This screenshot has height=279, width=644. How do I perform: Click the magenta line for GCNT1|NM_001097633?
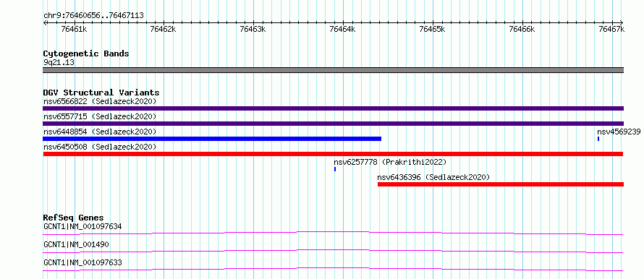click(333, 269)
